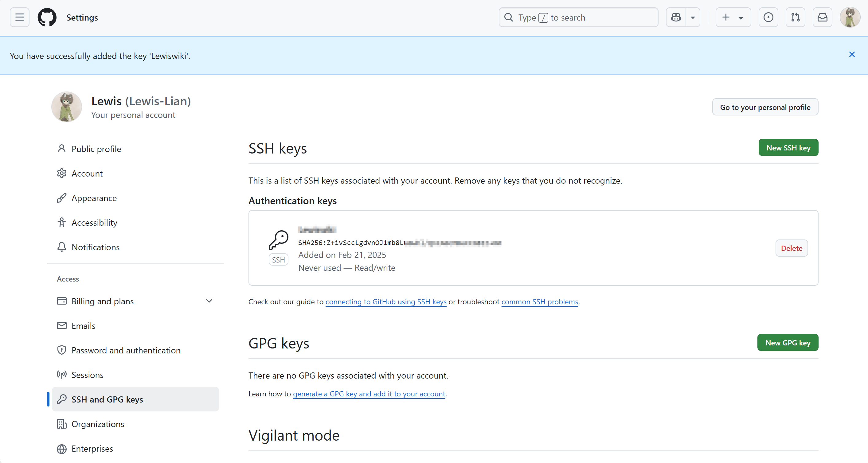
Task: Click 'Added on Feb 21, 2025' text
Action: tap(342, 255)
